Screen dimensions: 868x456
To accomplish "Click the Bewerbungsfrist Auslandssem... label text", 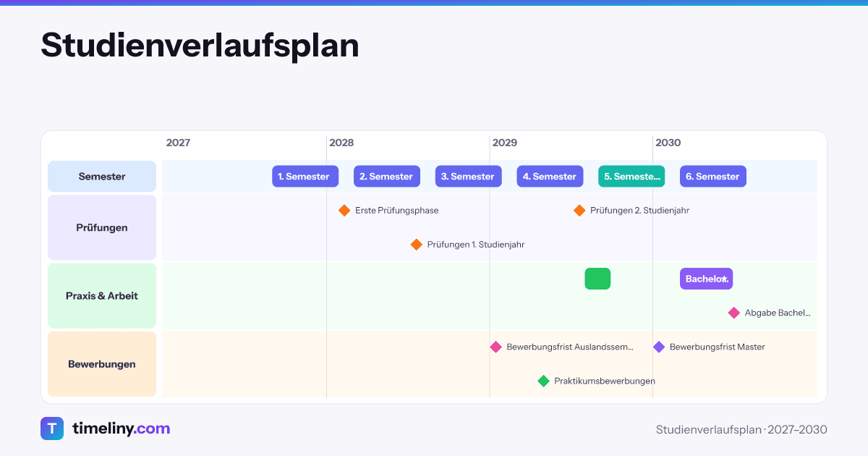I will click(570, 347).
